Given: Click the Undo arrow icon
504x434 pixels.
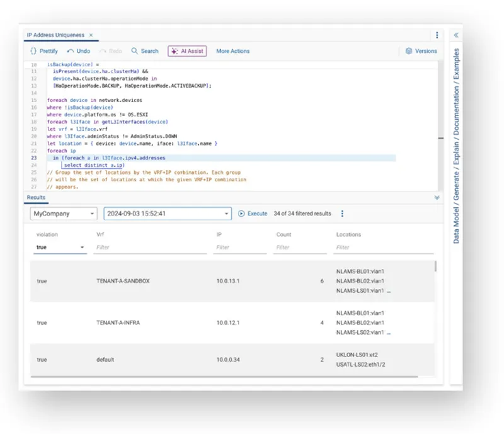Looking at the screenshot, I should pyautogui.click(x=71, y=51).
